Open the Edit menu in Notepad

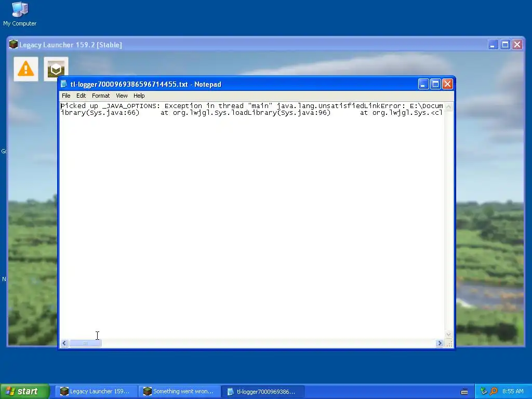coord(81,96)
